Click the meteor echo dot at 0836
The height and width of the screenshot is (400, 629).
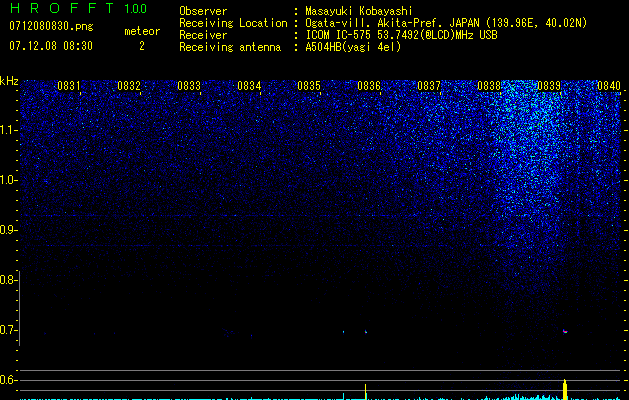366,332
